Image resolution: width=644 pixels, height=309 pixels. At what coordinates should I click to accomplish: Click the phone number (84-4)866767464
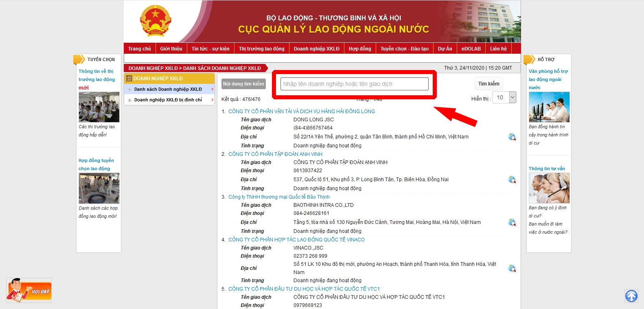pyautogui.click(x=313, y=128)
